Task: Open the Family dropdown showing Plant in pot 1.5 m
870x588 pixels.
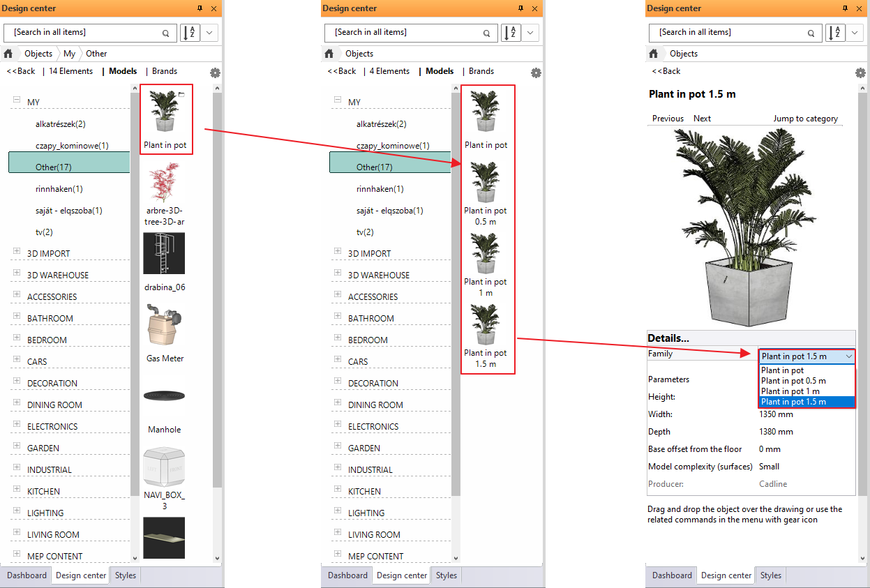Action: click(807, 356)
